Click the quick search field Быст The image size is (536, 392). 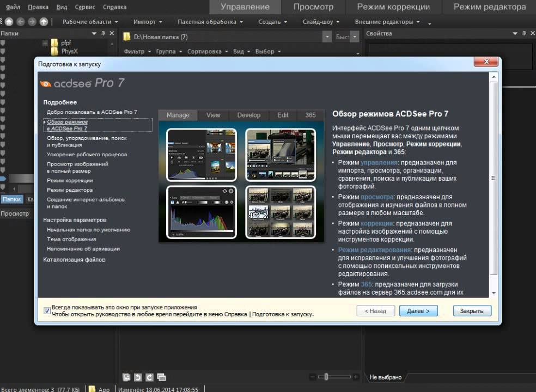(x=342, y=37)
